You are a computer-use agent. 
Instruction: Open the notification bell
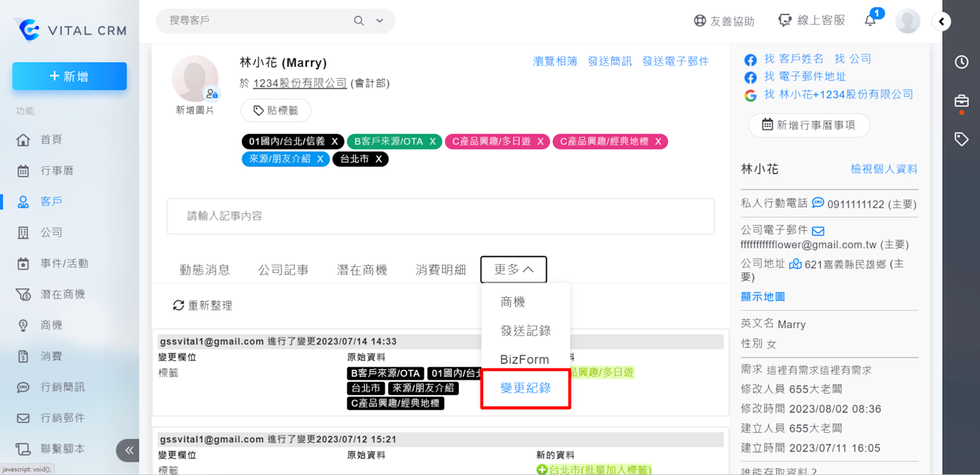(x=870, y=20)
